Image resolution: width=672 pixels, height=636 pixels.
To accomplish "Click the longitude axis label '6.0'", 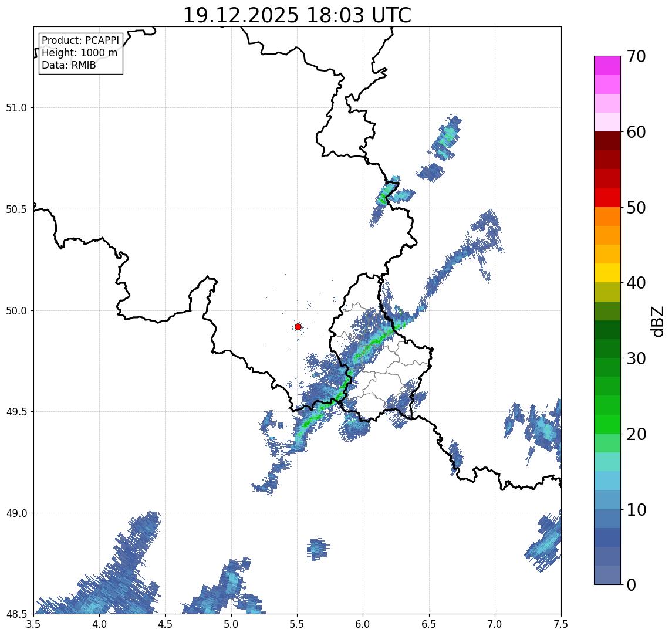I will 363,624.
